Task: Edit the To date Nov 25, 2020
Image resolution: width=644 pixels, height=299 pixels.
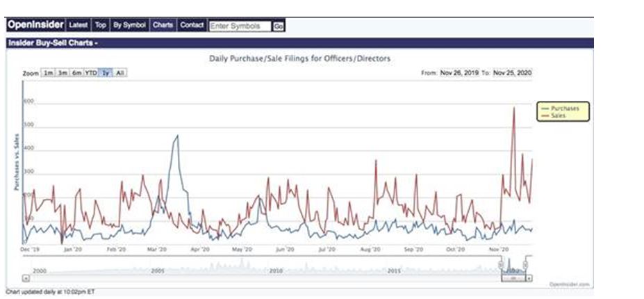Action: coord(513,73)
